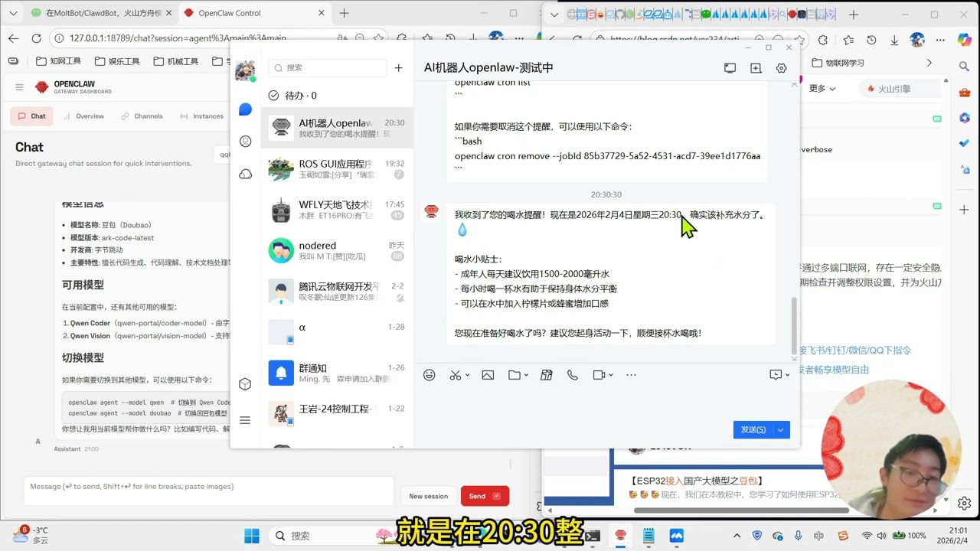The image size is (980, 551).
Task: Toggle OpenClaw dashboard sidebar hamburger
Action: pyautogui.click(x=19, y=87)
